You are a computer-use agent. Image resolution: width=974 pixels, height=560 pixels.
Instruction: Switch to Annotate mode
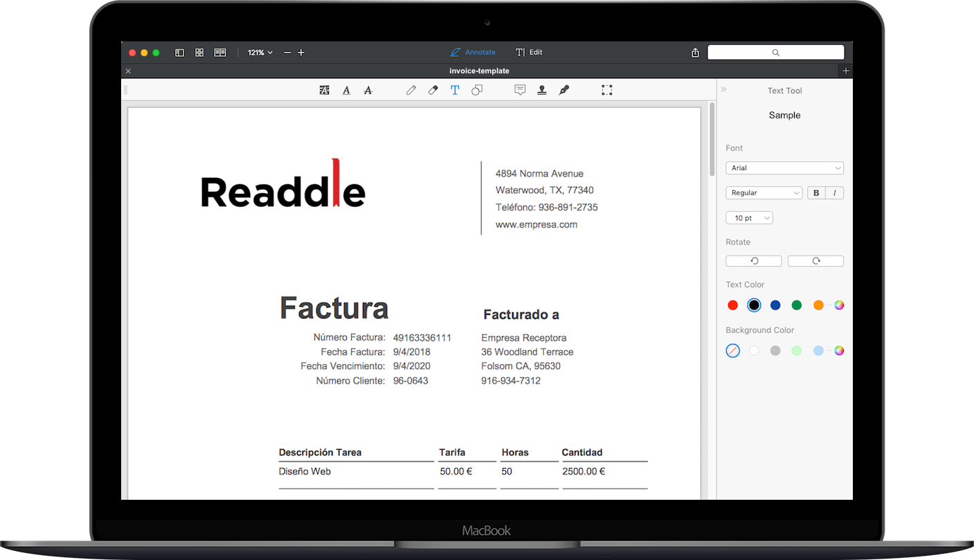pyautogui.click(x=473, y=53)
